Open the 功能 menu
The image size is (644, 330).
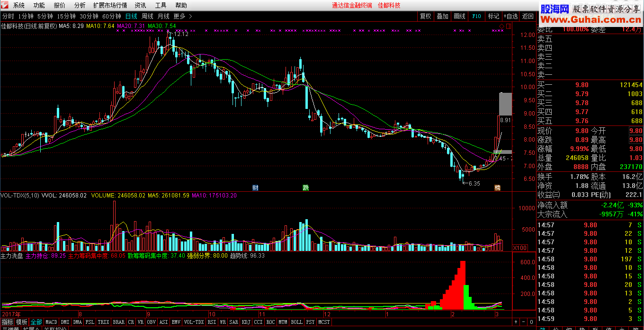39,5
